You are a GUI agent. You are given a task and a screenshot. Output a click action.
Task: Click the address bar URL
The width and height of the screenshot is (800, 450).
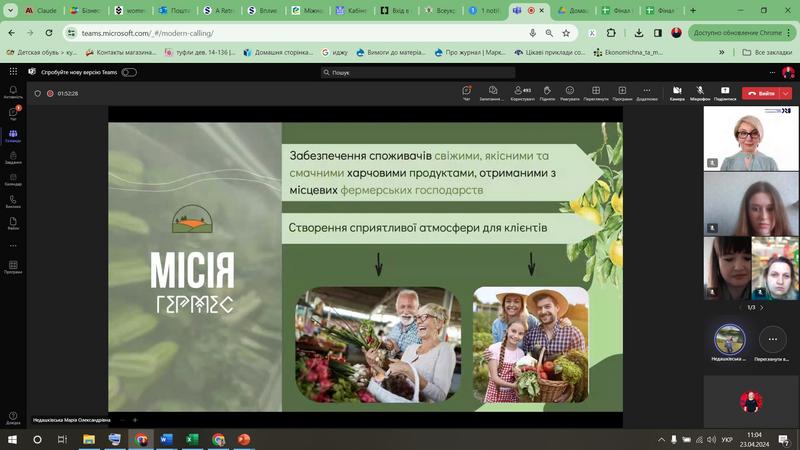(x=147, y=33)
